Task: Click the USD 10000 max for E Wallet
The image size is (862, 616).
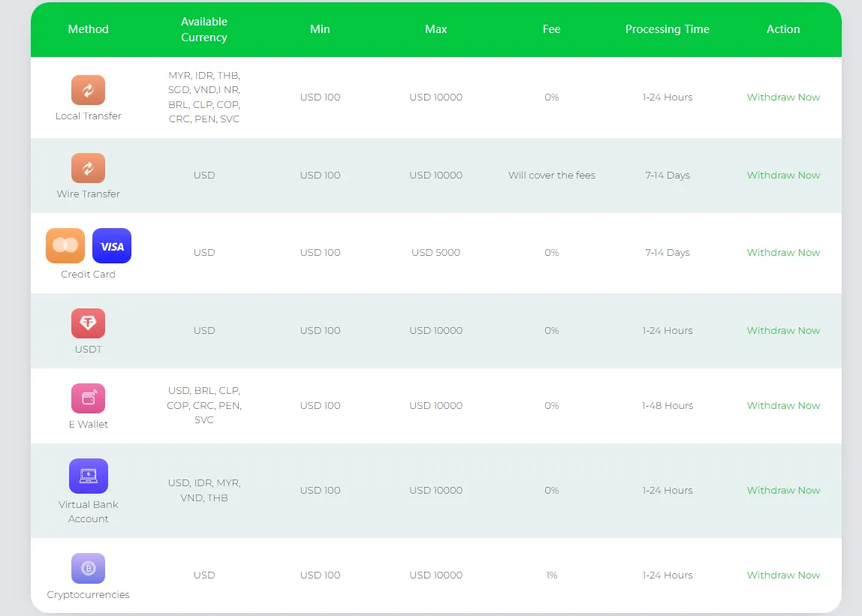Action: 436,405
